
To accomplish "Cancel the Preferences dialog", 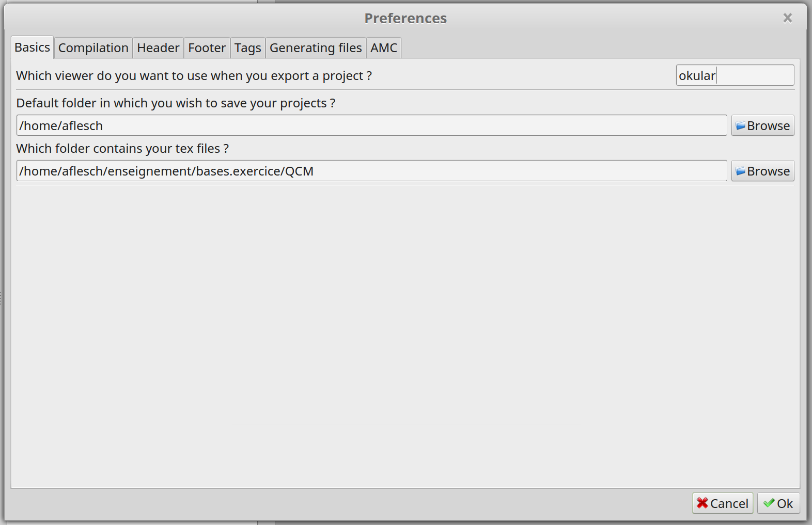I will [x=723, y=503].
